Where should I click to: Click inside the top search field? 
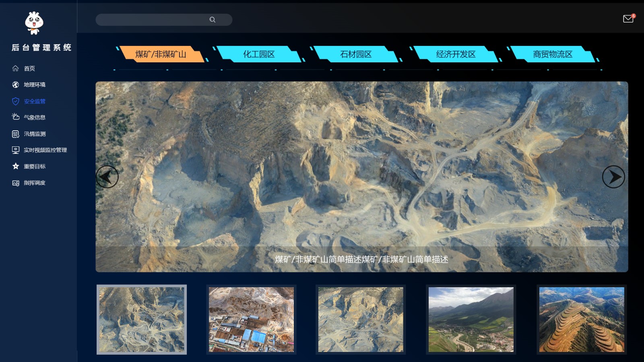coord(153,20)
